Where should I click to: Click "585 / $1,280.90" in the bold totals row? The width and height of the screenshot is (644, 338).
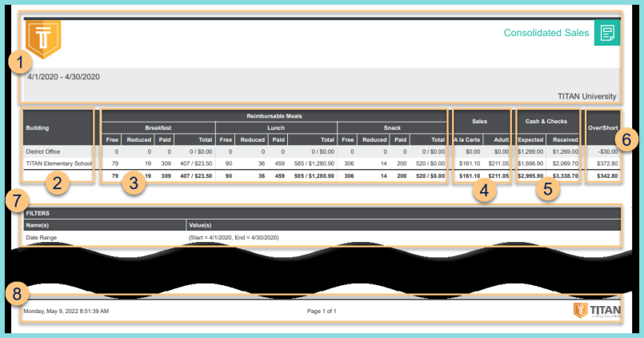[x=314, y=176]
